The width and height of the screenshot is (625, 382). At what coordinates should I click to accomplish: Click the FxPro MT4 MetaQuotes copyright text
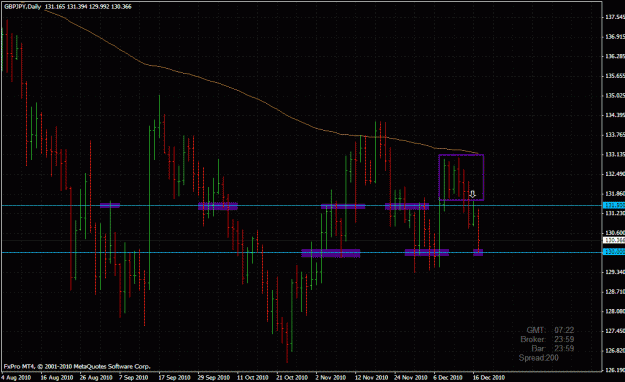point(77,366)
